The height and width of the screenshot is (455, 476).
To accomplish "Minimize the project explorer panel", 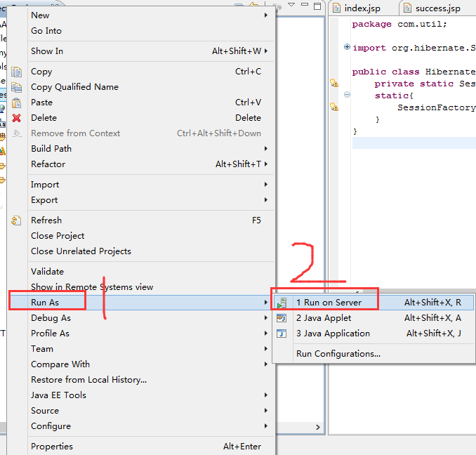I will click(x=305, y=4).
